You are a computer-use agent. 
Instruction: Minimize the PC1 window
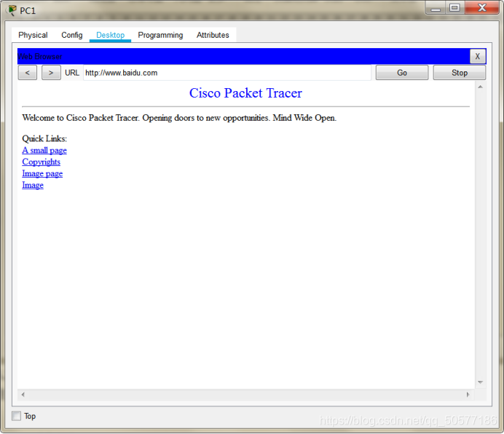tap(436, 8)
